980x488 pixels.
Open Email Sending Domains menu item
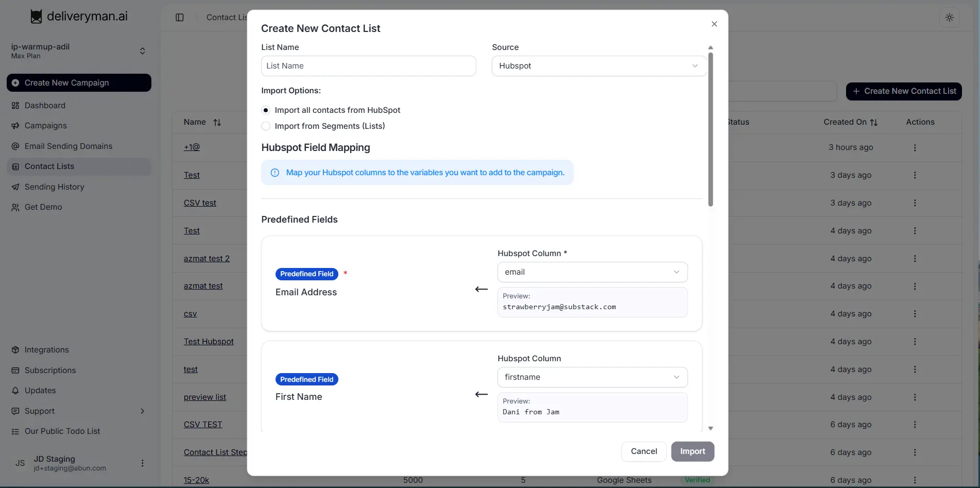click(68, 146)
